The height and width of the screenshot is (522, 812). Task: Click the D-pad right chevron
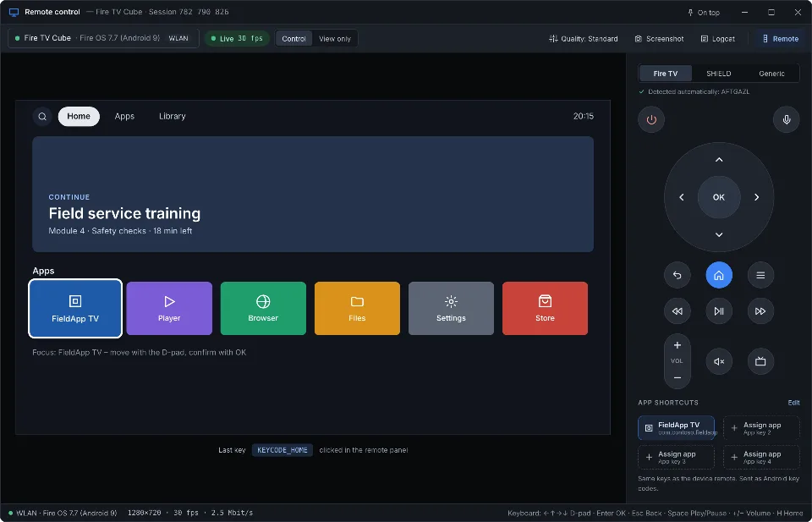(756, 197)
